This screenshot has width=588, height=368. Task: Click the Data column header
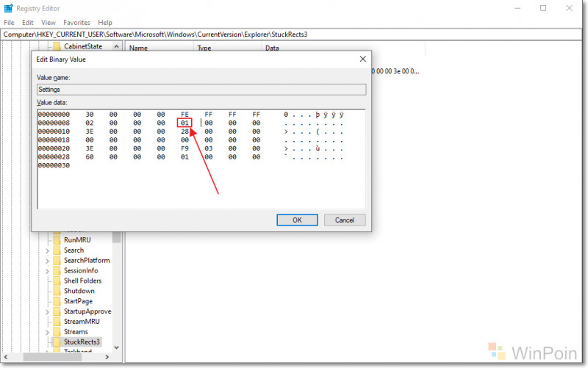[x=272, y=48]
